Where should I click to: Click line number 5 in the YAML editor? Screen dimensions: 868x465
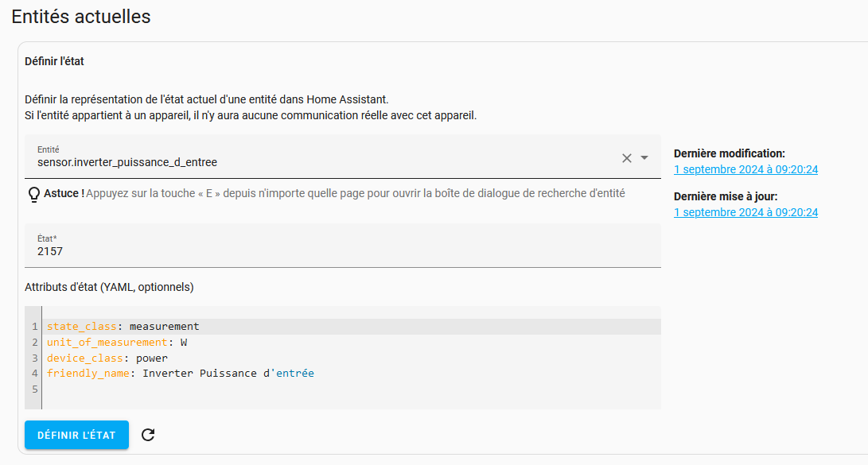[x=35, y=389]
